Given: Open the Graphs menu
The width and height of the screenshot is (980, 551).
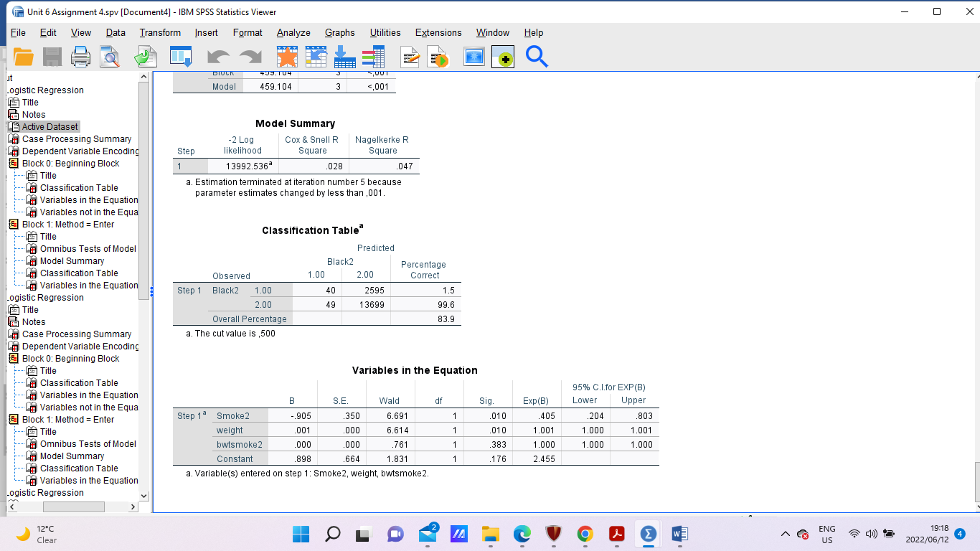Looking at the screenshot, I should [339, 32].
